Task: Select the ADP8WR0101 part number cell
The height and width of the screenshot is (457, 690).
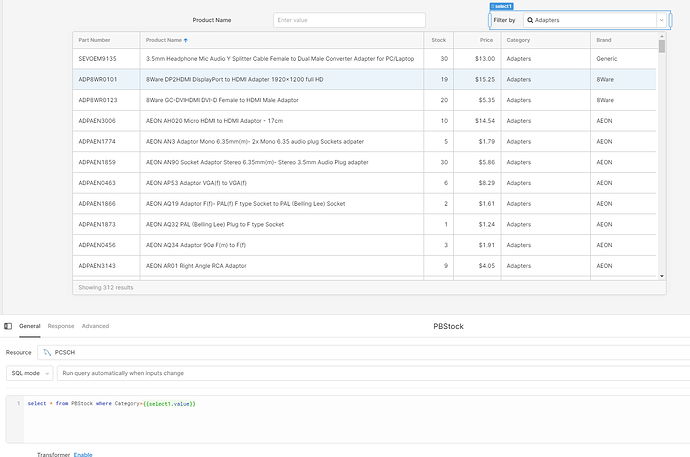Action: coord(106,80)
